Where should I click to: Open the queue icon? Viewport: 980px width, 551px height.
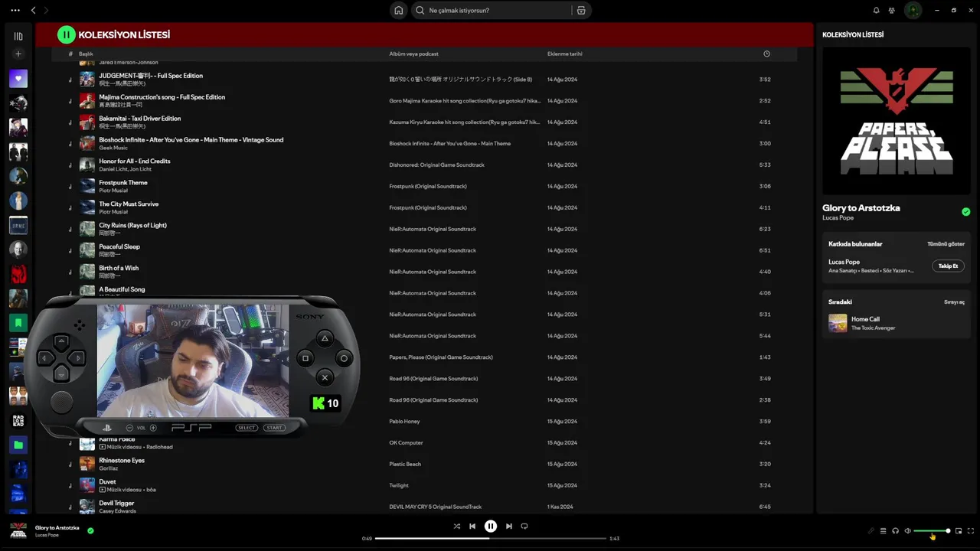[883, 530]
